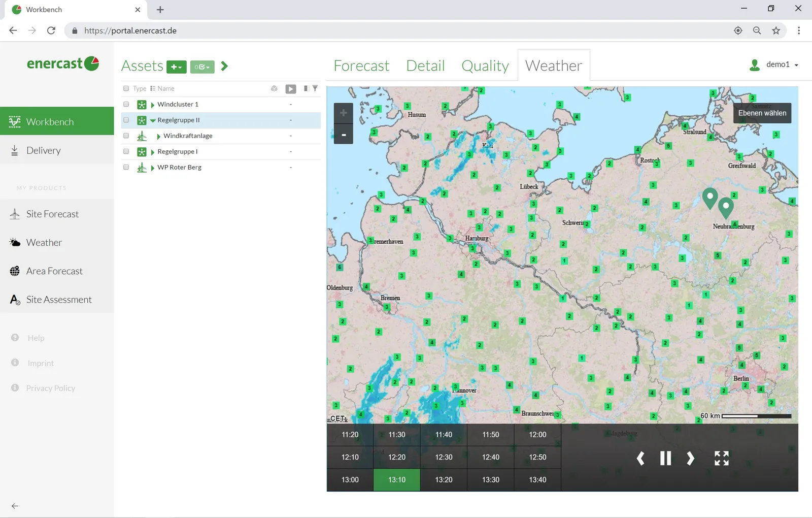Switch to the Forecast tab

[x=361, y=66]
